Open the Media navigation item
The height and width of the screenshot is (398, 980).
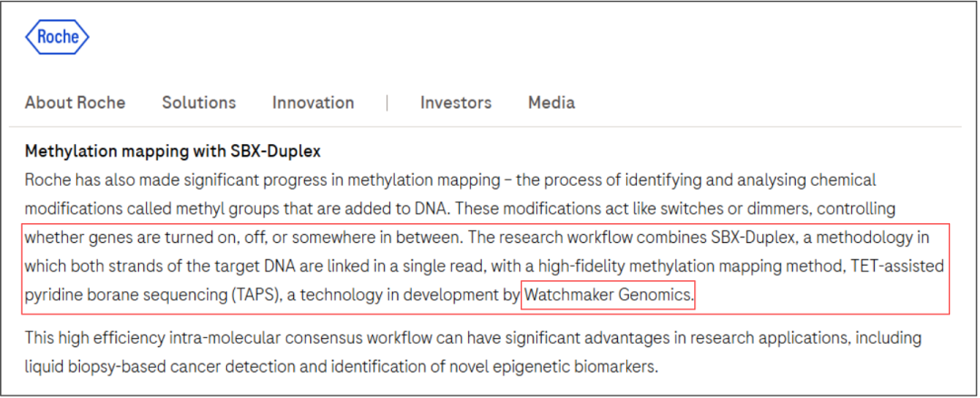pos(552,102)
